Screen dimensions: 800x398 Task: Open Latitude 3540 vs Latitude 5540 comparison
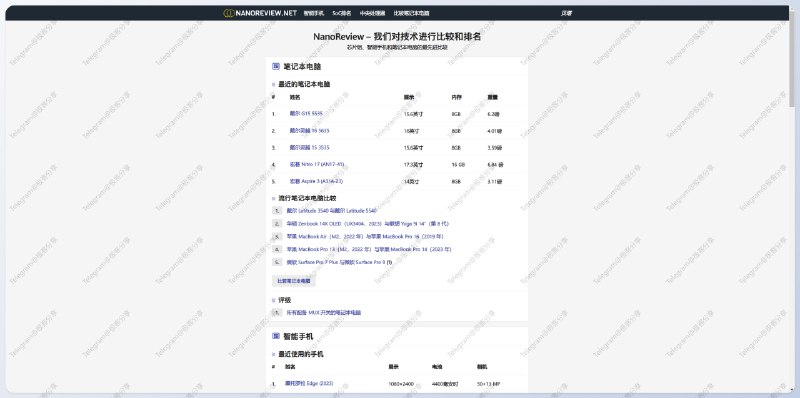click(332, 210)
